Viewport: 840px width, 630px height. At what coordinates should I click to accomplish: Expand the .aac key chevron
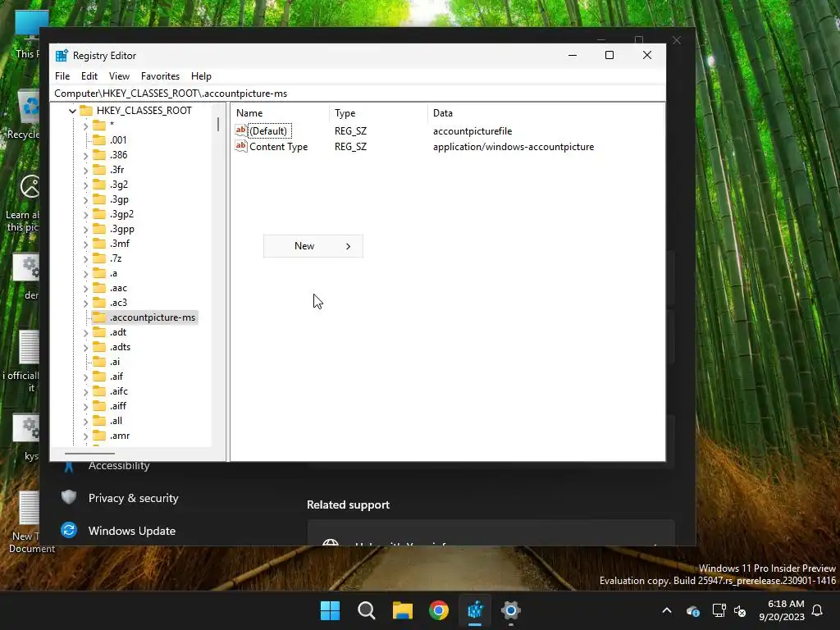click(x=85, y=288)
